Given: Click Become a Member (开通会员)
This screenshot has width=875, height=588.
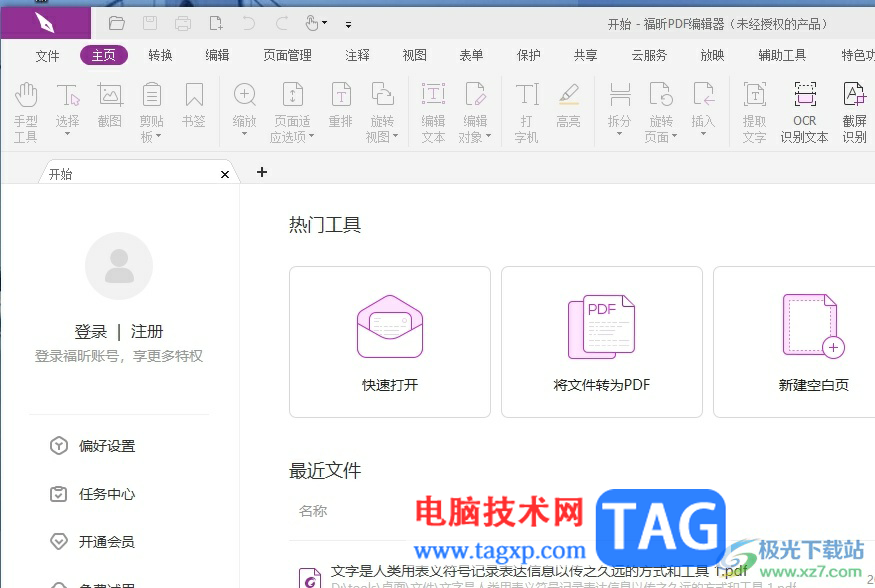Looking at the screenshot, I should [93, 542].
